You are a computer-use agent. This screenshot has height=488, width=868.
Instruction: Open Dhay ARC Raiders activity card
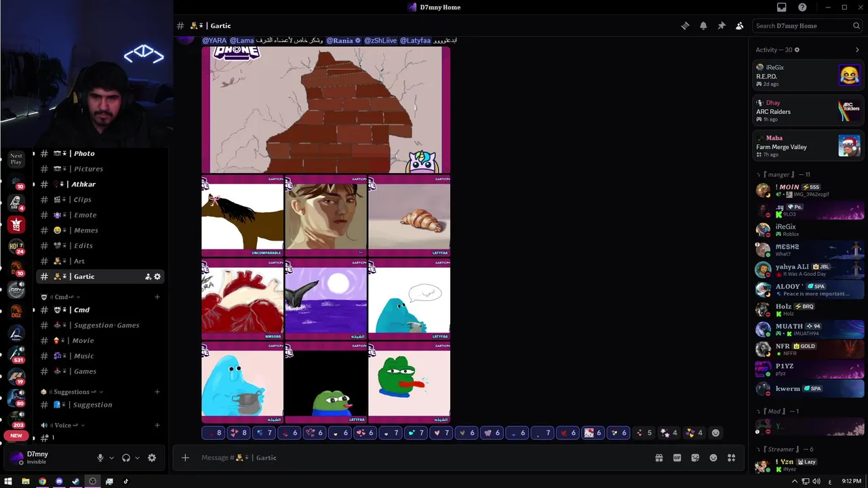tap(808, 110)
